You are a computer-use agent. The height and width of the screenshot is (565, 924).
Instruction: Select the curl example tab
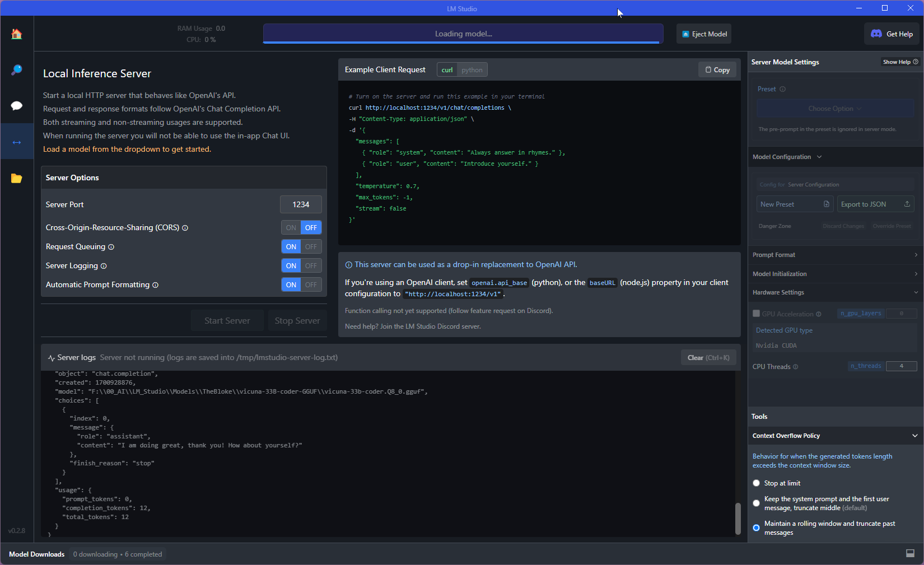tap(447, 70)
